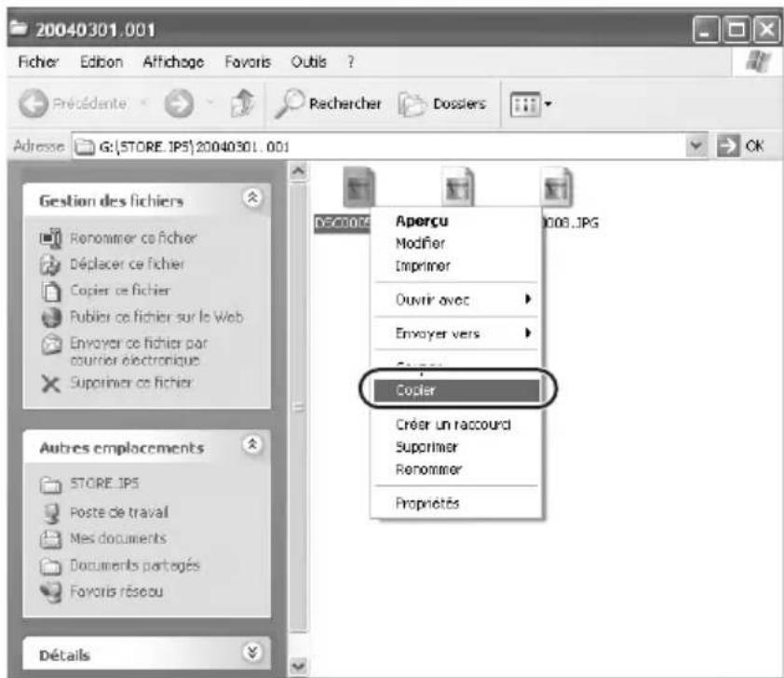Click the Poste de travail icon
Screen dimensions: 784x678
coord(50,513)
